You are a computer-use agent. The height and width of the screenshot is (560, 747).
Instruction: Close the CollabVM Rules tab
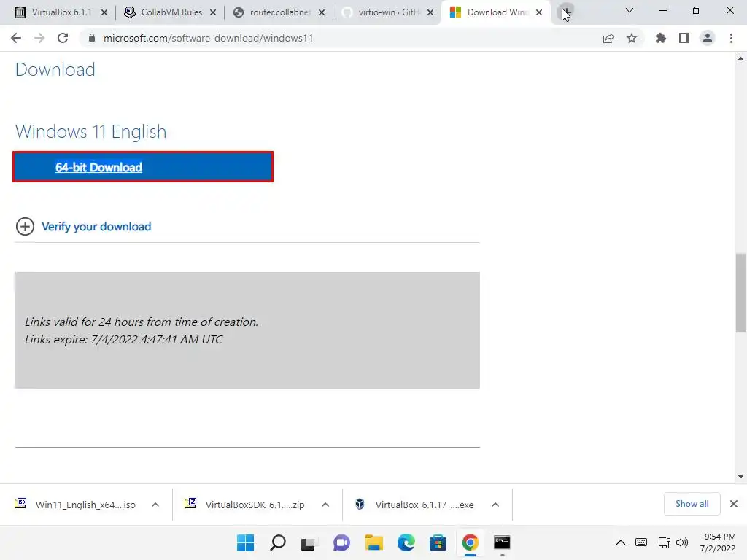[213, 12]
